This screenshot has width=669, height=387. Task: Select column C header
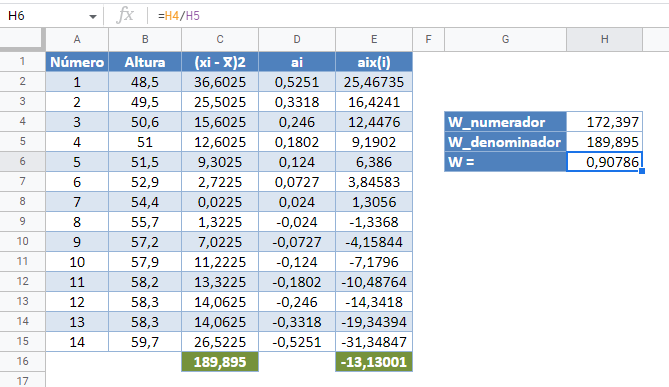(x=220, y=40)
